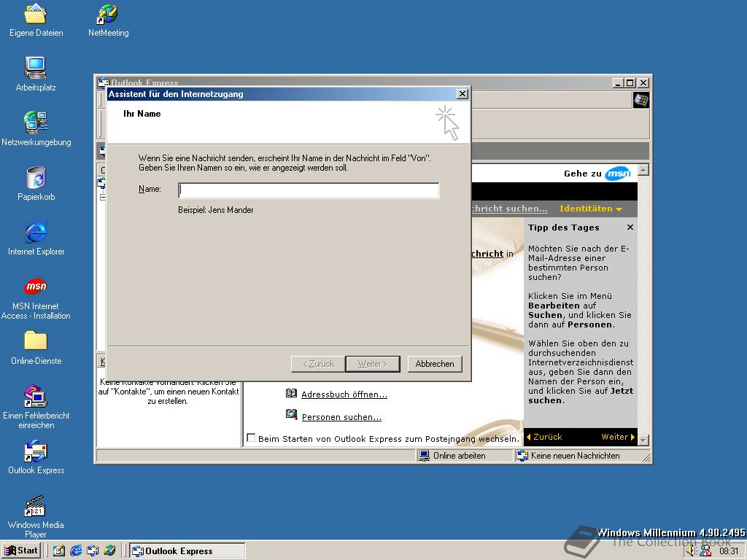Screen dimensions: 747x560
Task: Open the Personen suchen link
Action: [341, 417]
